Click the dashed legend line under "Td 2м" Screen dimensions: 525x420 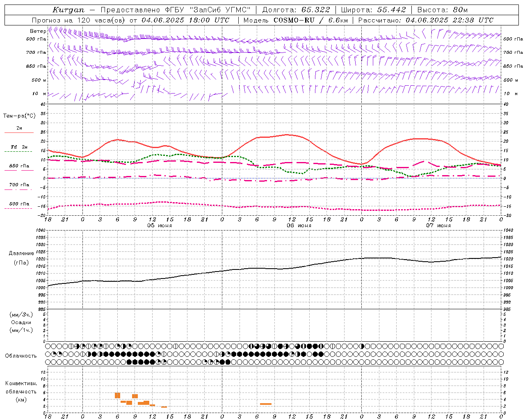pos(18,152)
